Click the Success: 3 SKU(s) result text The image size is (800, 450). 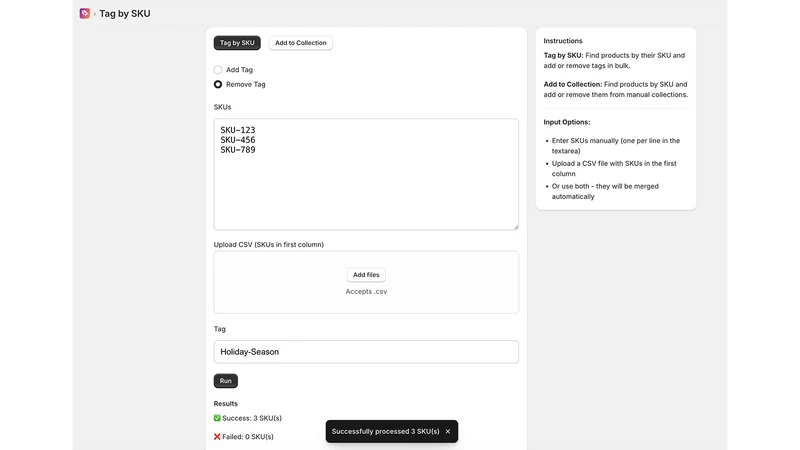252,418
